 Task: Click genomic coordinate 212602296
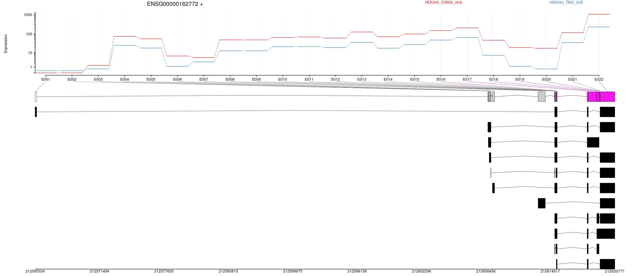[422, 271]
